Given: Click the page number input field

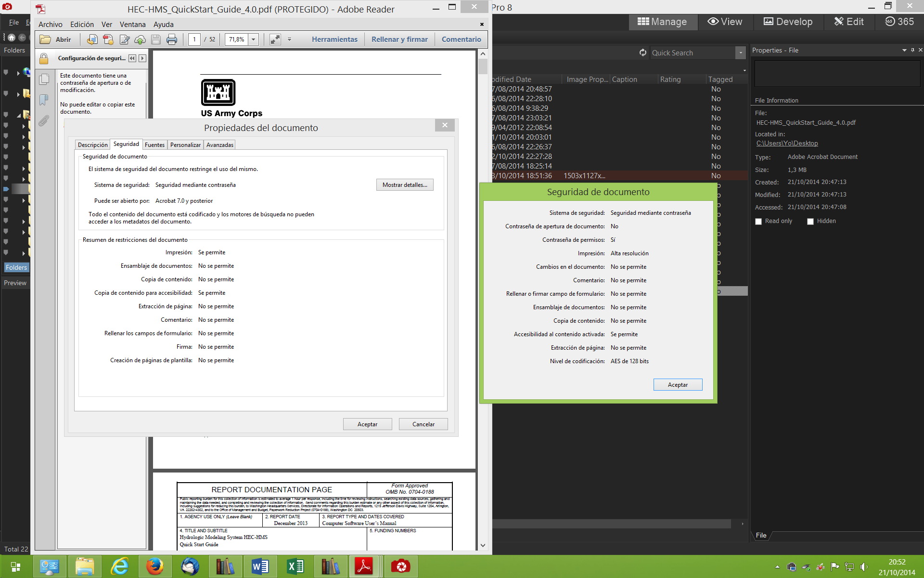Looking at the screenshot, I should (194, 39).
